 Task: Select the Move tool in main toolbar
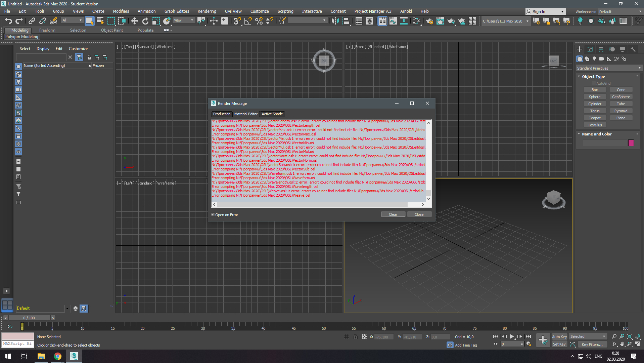tap(134, 21)
